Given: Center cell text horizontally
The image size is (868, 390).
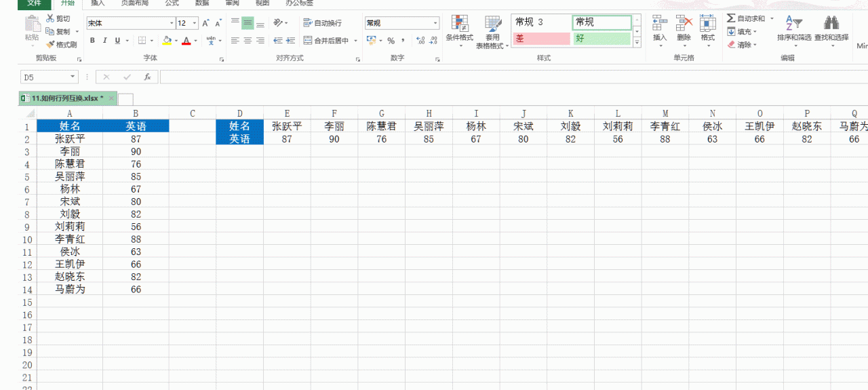Looking at the screenshot, I should (x=248, y=41).
